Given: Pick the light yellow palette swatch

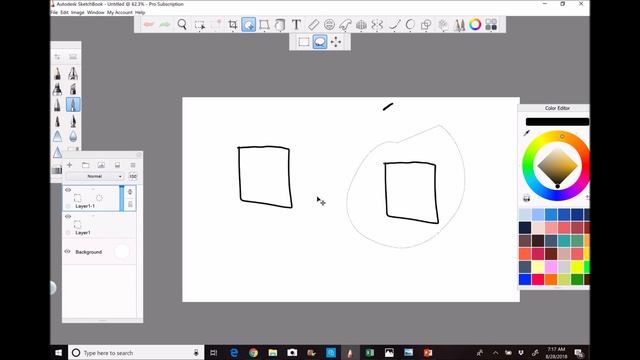Looking at the screenshot, I should click(538, 267).
